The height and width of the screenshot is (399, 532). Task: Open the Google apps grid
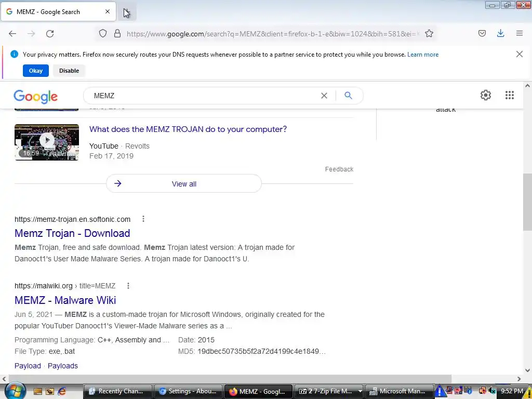pos(510,95)
